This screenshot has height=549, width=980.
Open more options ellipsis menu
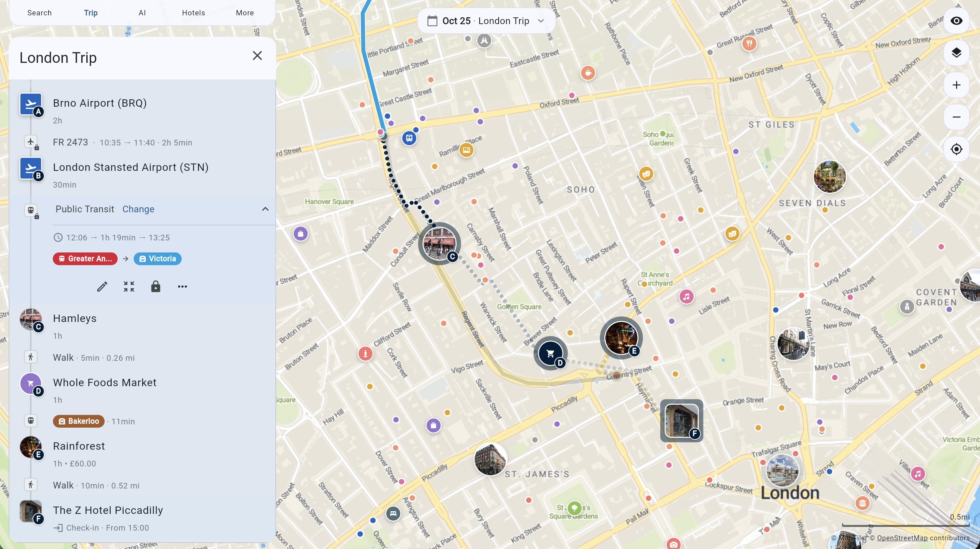(182, 287)
